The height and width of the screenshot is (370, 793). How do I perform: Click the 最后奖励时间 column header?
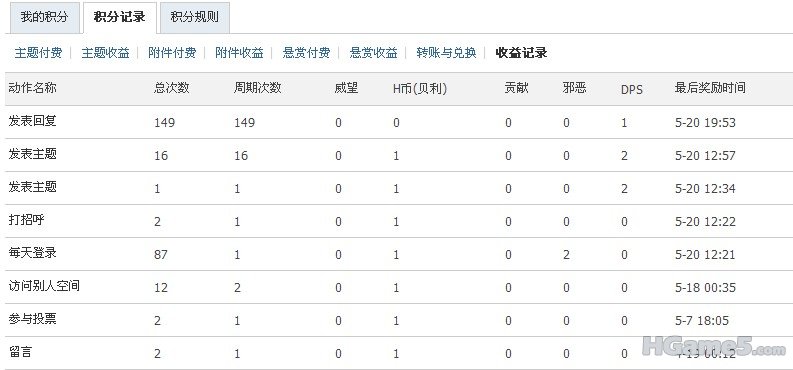pos(710,88)
